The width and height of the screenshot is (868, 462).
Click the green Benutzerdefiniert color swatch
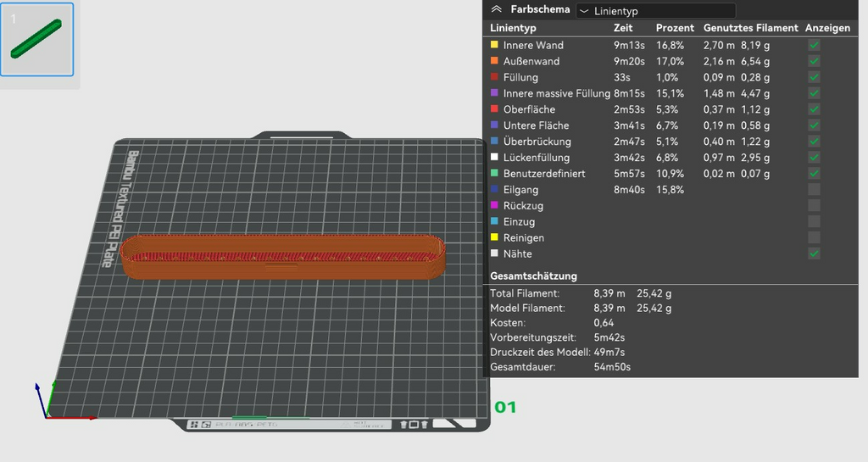494,173
